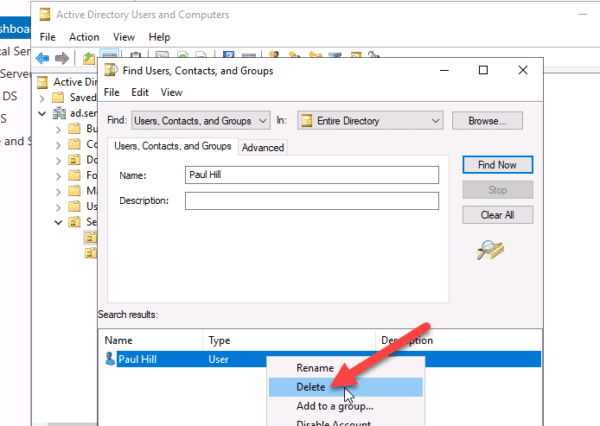Click the Browse... button
The width and height of the screenshot is (600, 426).
pyautogui.click(x=487, y=120)
